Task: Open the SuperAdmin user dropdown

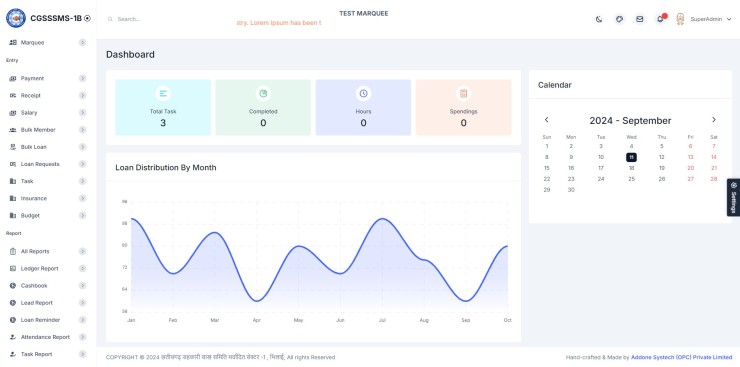Action: tap(704, 19)
